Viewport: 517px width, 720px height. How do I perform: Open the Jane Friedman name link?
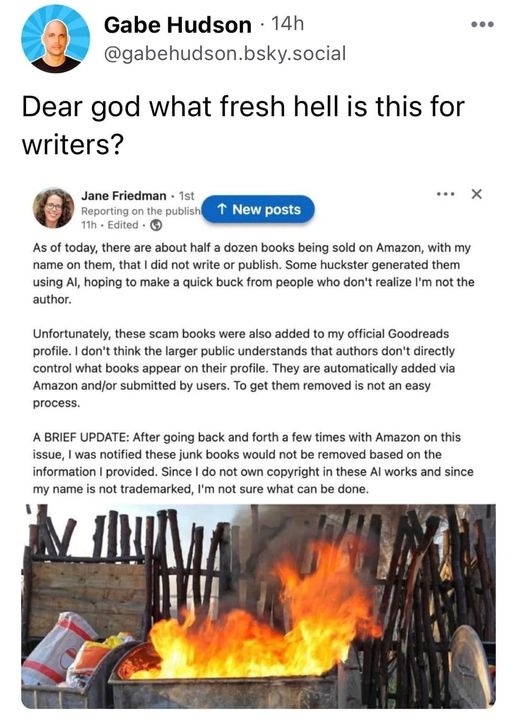[x=124, y=196]
